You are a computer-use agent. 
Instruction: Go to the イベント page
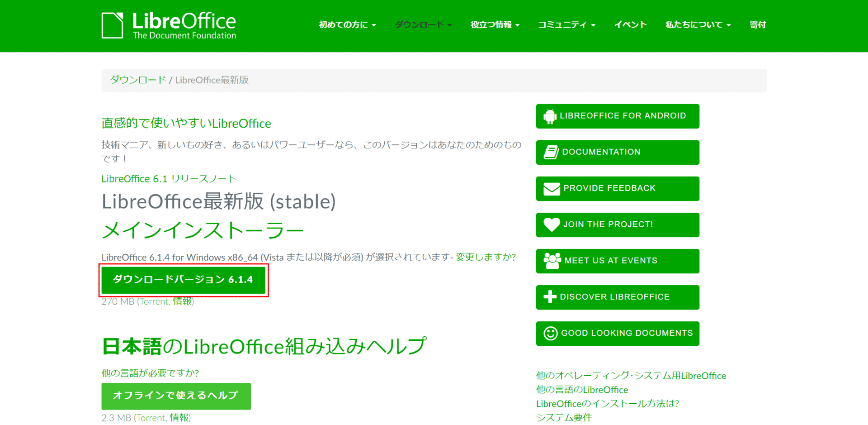630,25
